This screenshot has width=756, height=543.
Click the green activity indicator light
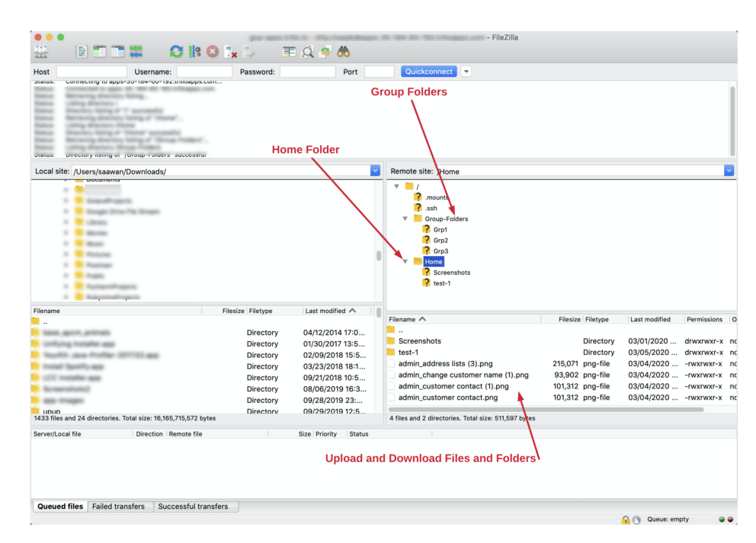pyautogui.click(x=721, y=519)
